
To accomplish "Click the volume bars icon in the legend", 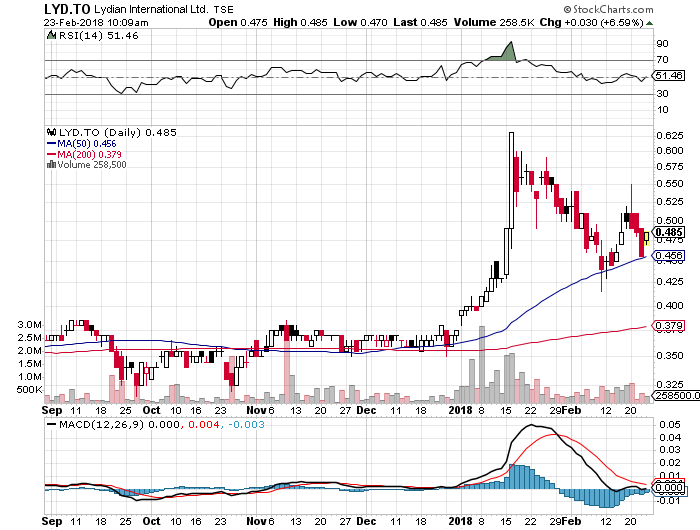I will (52, 164).
